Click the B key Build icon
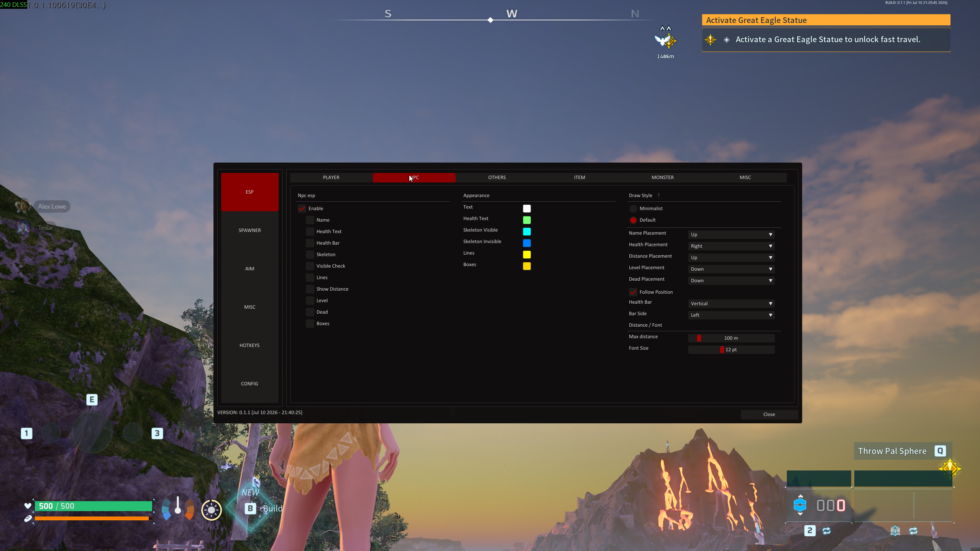Viewport: 980px width, 551px height. pyautogui.click(x=250, y=508)
